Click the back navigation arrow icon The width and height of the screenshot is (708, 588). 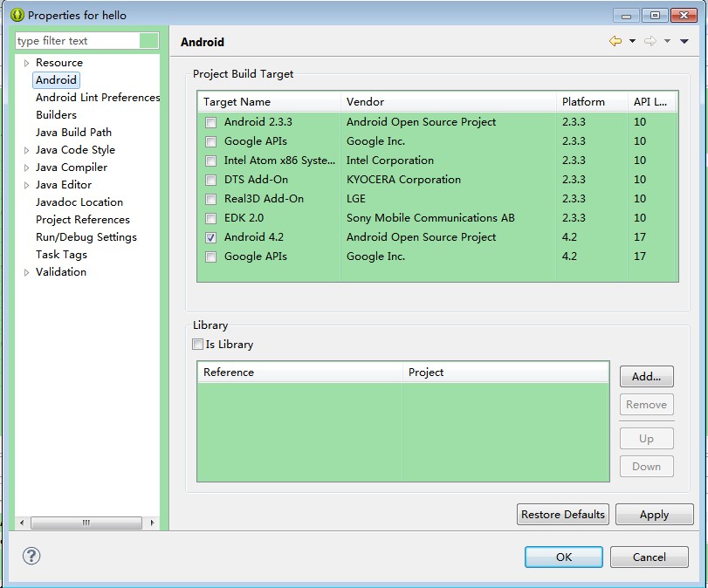coord(615,41)
